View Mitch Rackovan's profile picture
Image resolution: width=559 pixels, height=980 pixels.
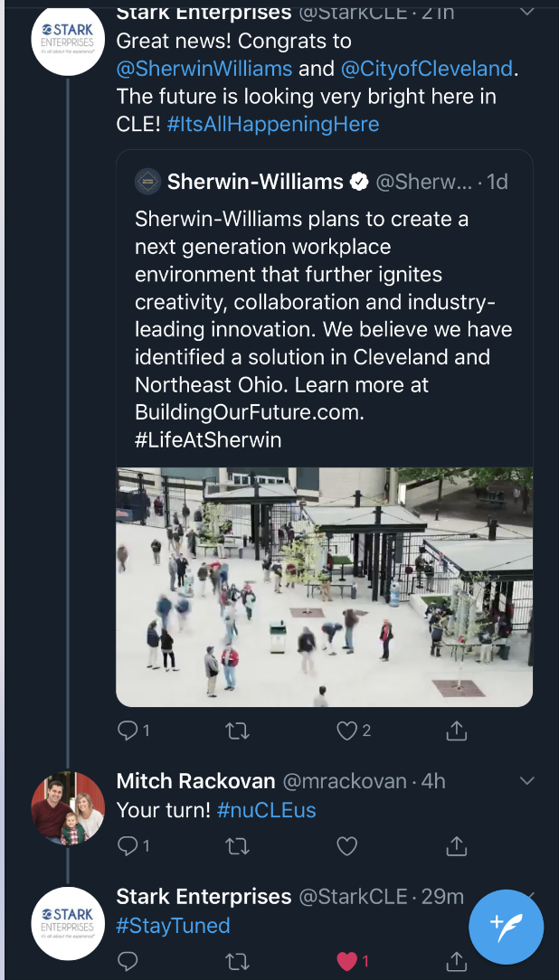(68, 807)
